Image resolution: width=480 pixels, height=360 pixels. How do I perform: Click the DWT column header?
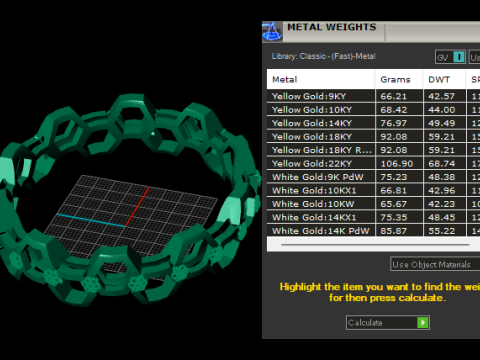point(444,79)
